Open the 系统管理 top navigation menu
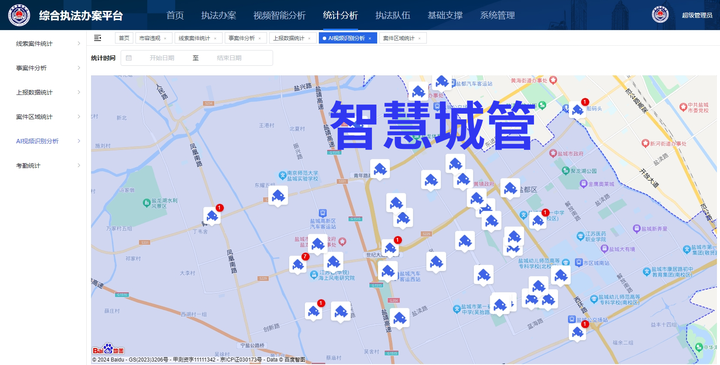The width and height of the screenshot is (720, 365). tap(497, 15)
